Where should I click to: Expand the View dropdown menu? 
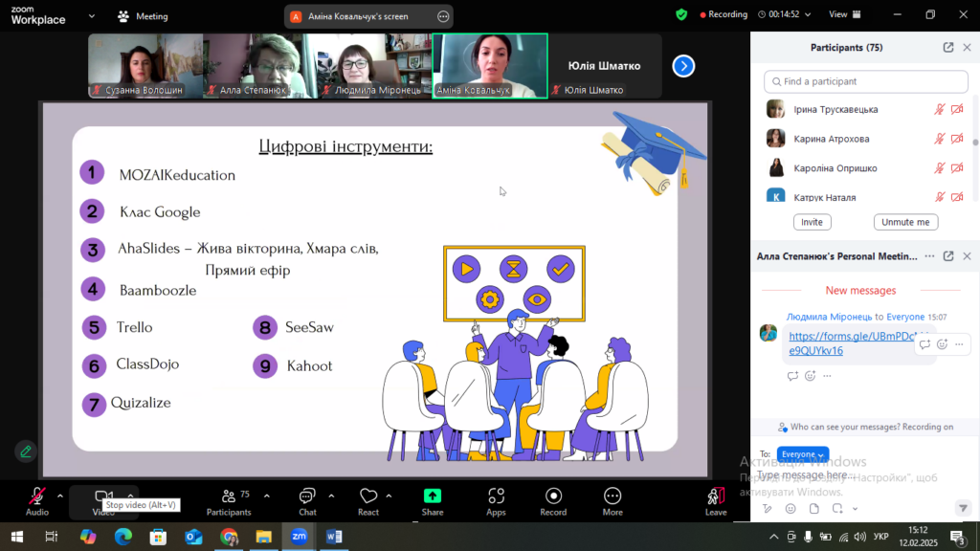[x=843, y=15]
